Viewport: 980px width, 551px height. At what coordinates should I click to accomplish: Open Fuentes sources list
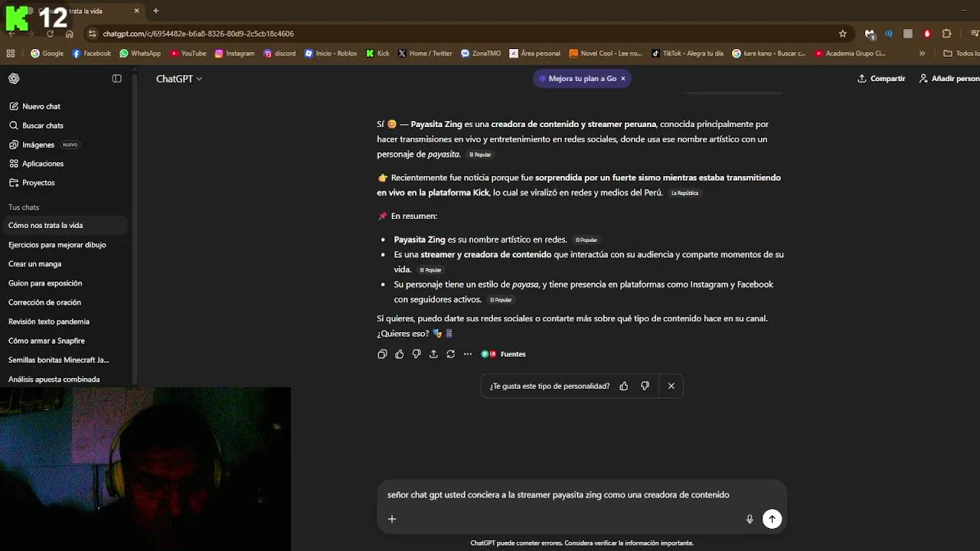pyautogui.click(x=503, y=354)
